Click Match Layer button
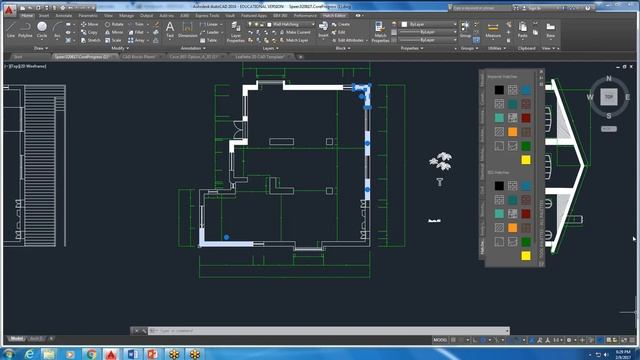 (294, 40)
